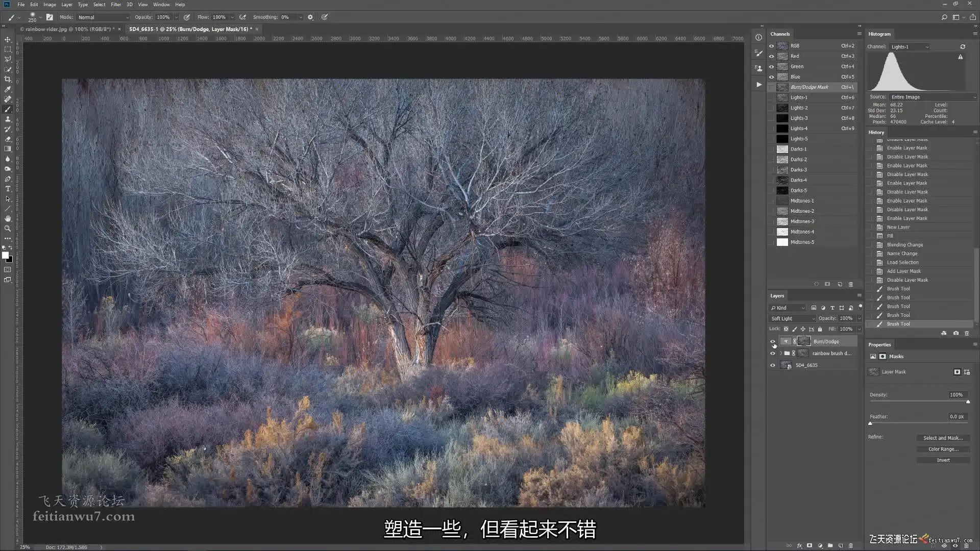The image size is (980, 551).
Task: Hide the Red channel visibility
Action: (x=771, y=56)
